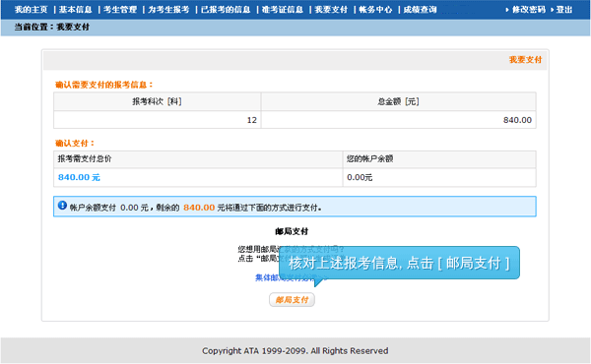Click 登出 to log out
The width and height of the screenshot is (591, 364).
tap(564, 10)
